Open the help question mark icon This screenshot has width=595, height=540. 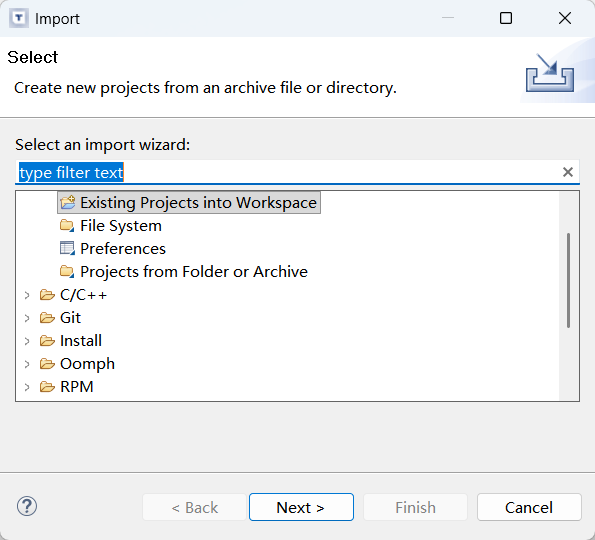tap(27, 506)
